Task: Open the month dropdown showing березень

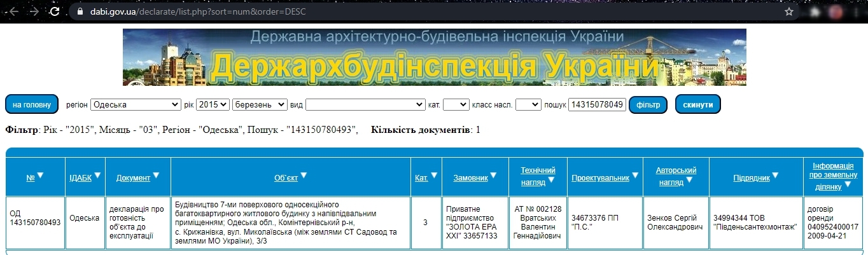Action: coord(260,104)
